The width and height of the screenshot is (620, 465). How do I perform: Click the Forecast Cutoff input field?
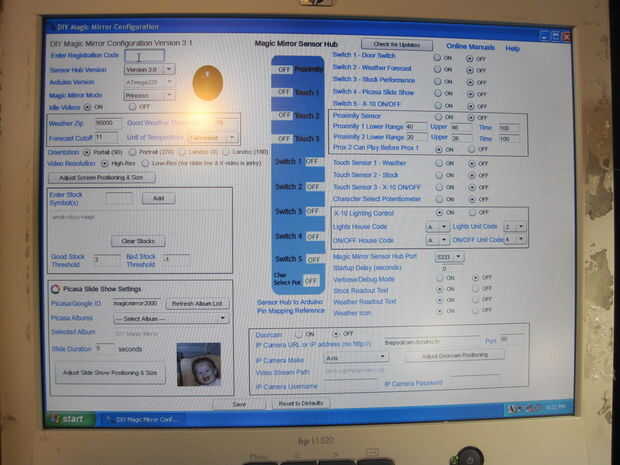pyautogui.click(x=106, y=138)
